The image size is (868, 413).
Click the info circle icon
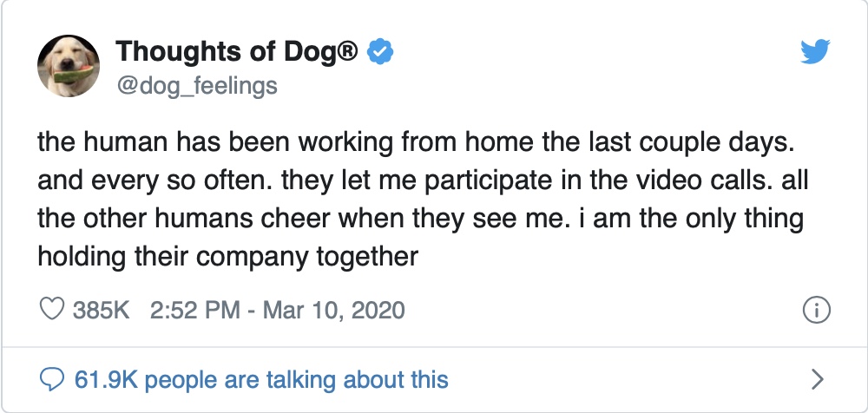click(x=817, y=309)
